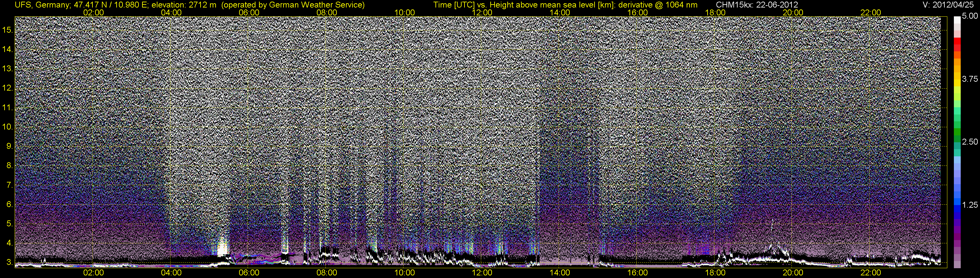This screenshot has width=980, height=278.
Task: Click the 15 km height axis label
Action: click(7, 30)
